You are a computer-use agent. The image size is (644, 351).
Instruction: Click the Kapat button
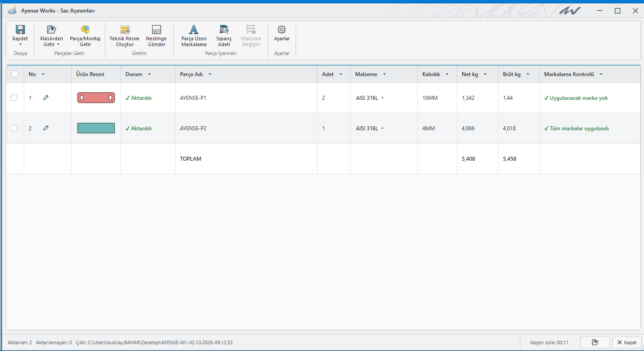(x=627, y=342)
